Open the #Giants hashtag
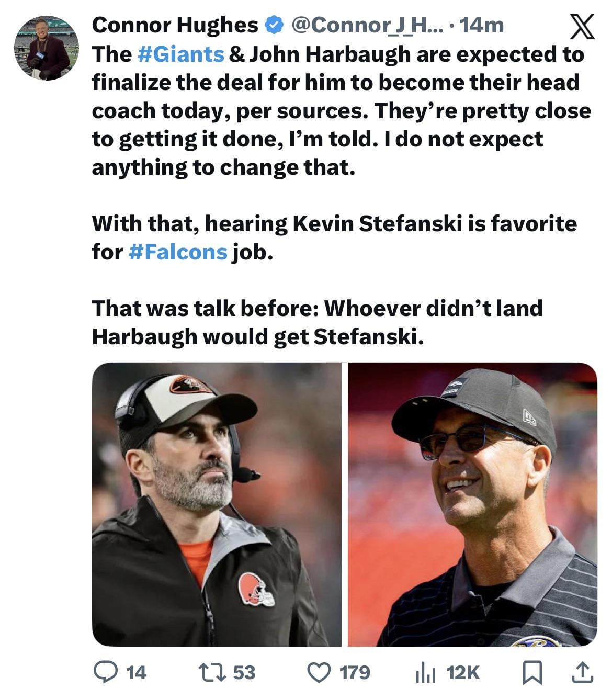This screenshot has height=700, width=612. click(181, 54)
